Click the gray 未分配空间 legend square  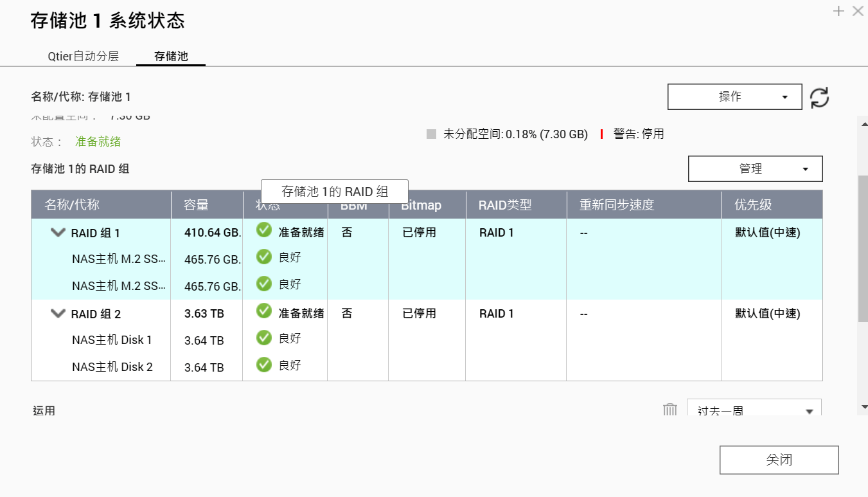pyautogui.click(x=431, y=134)
